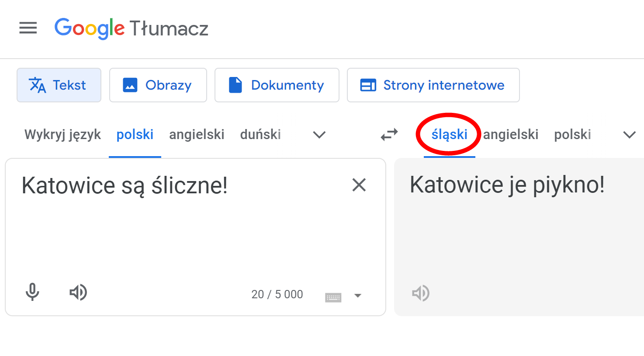Expand the source language list chevron
This screenshot has height=356, width=644.
pos(319,135)
